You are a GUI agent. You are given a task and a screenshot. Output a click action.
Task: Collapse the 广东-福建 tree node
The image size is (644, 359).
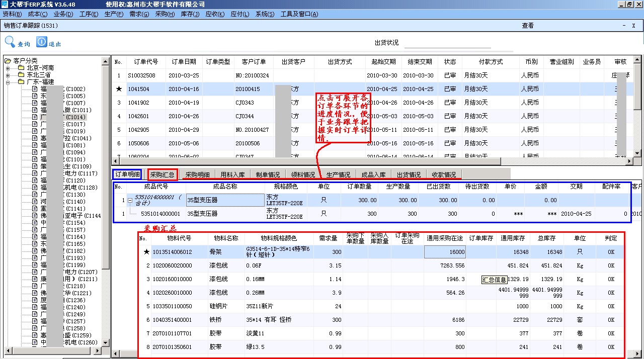point(8,82)
